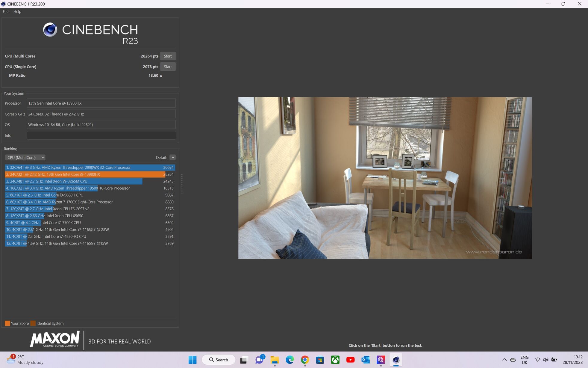This screenshot has height=368, width=588.
Task: Open Google Chrome from the taskbar
Action: [305, 360]
